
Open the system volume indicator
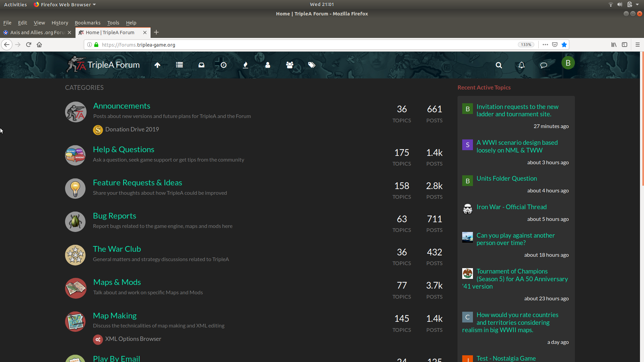pyautogui.click(x=620, y=4)
